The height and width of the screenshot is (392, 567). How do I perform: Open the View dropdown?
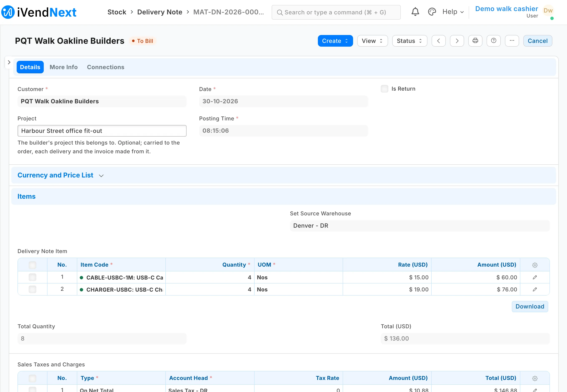[x=372, y=41]
